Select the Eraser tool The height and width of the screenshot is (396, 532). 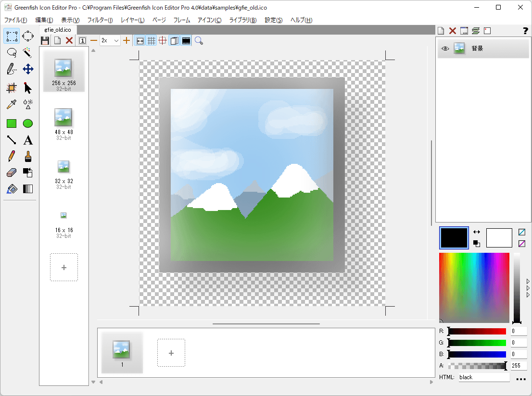click(12, 173)
